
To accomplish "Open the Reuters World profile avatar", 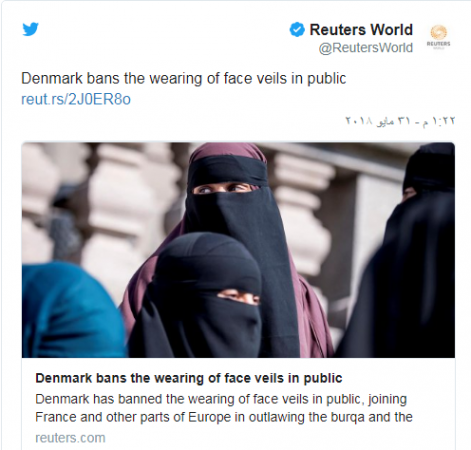I will (x=438, y=37).
